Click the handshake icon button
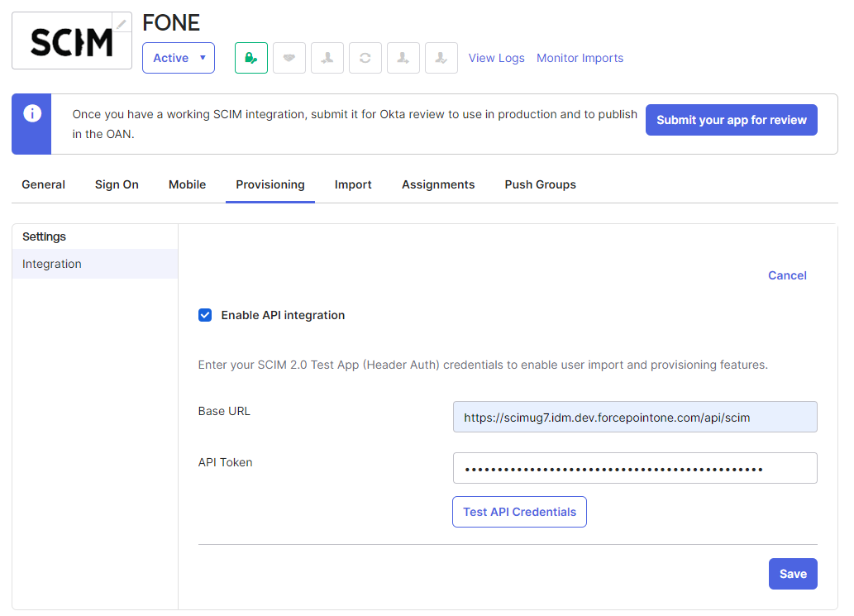Image resolution: width=854 pixels, height=616 pixels. (289, 58)
